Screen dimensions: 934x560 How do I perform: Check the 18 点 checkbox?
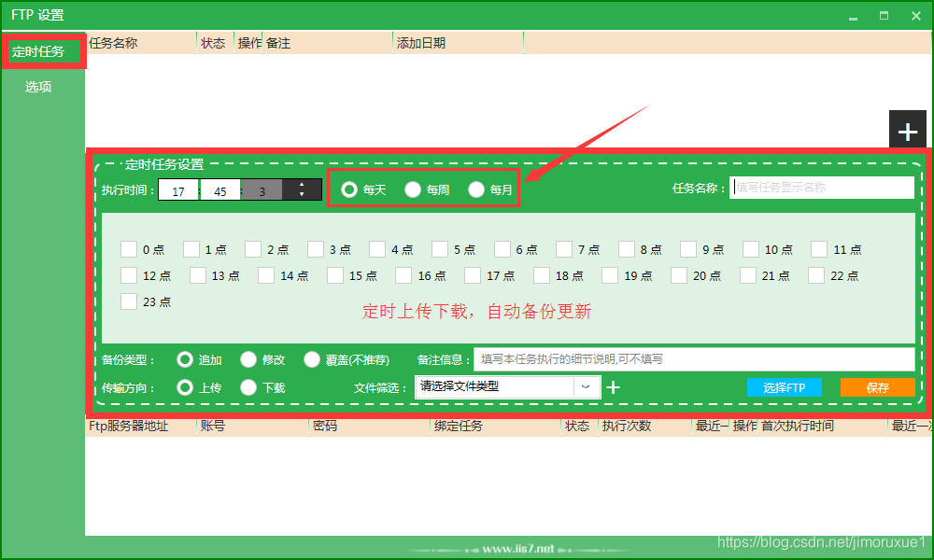542,275
